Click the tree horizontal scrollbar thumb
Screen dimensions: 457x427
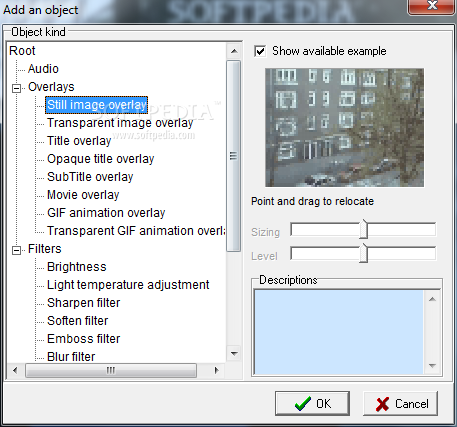coord(111,370)
